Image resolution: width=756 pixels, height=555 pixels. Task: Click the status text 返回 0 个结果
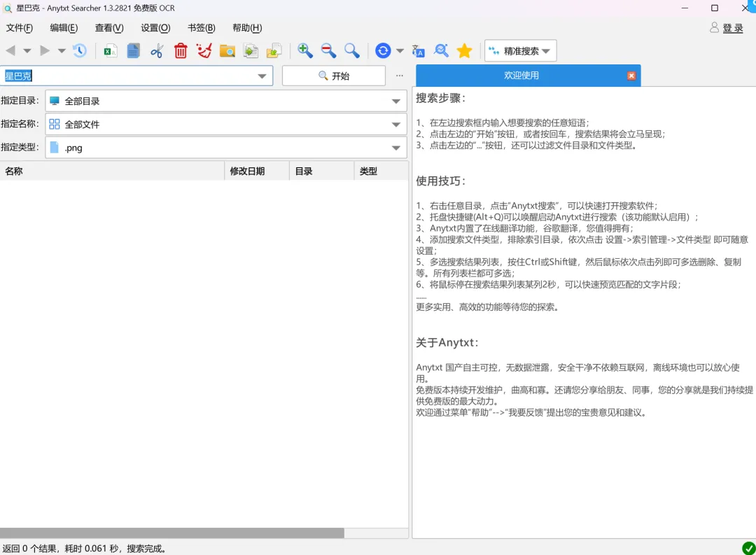coord(30,549)
